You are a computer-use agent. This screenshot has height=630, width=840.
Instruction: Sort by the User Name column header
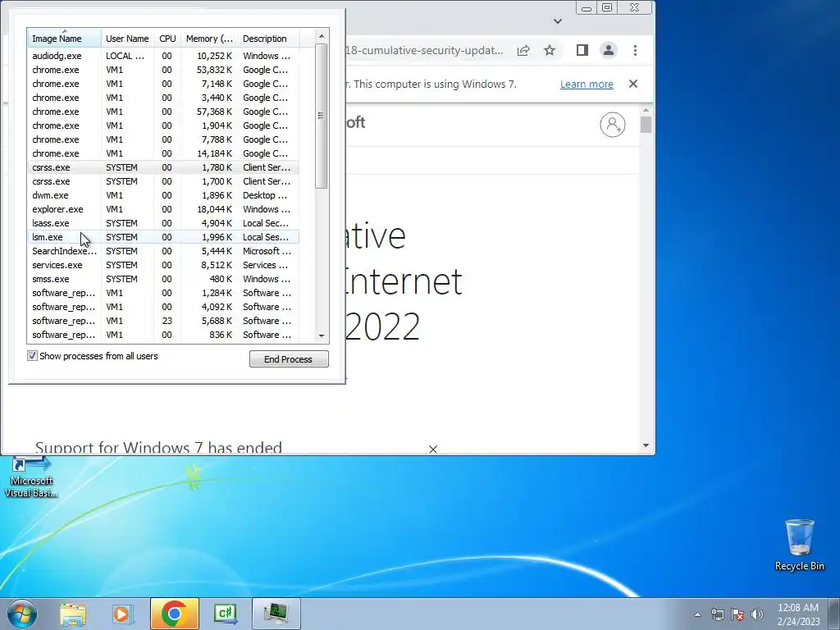point(127,39)
